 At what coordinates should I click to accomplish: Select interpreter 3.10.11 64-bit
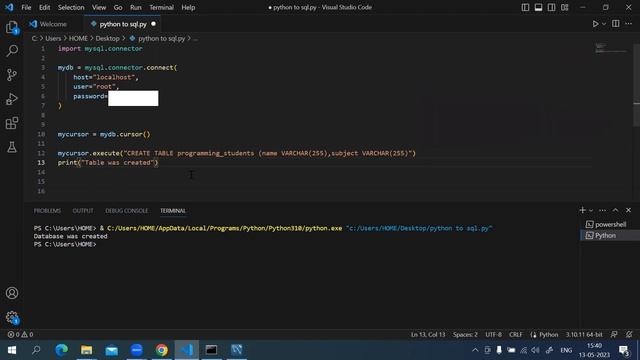584,335
